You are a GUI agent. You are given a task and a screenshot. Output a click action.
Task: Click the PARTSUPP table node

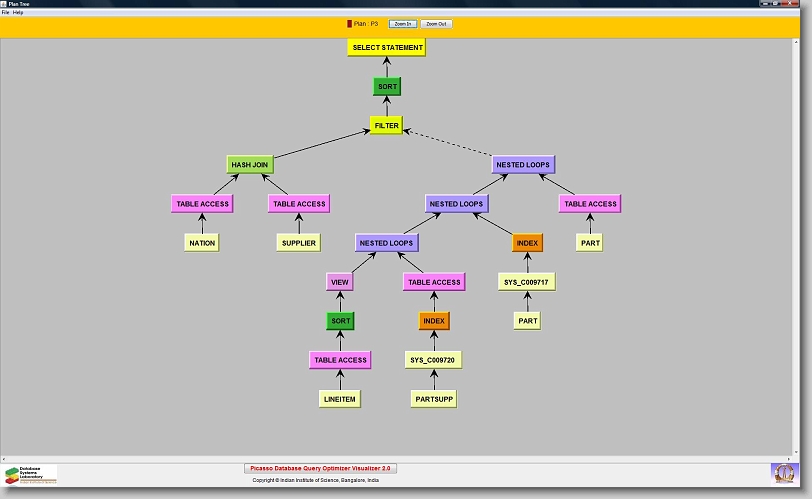point(434,398)
